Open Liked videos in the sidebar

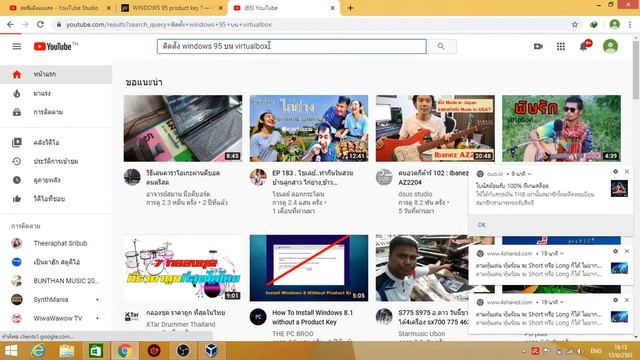pos(56,199)
